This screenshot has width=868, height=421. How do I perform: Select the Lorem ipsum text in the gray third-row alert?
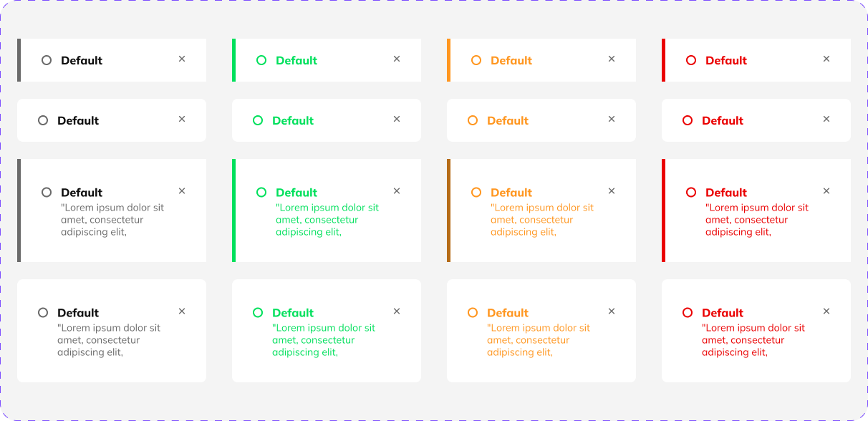(x=112, y=219)
